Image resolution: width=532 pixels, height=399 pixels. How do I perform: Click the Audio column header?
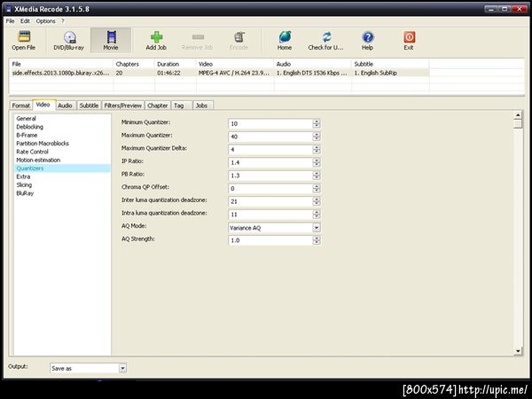click(x=312, y=64)
